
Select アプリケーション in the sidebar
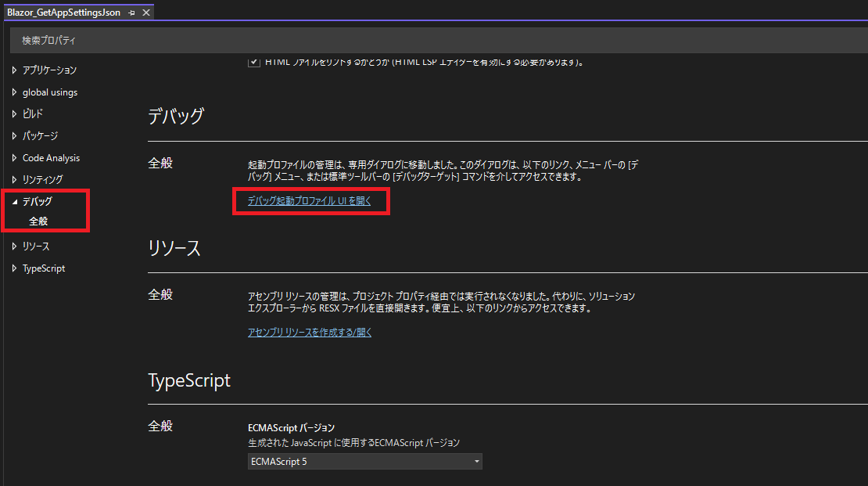click(49, 70)
